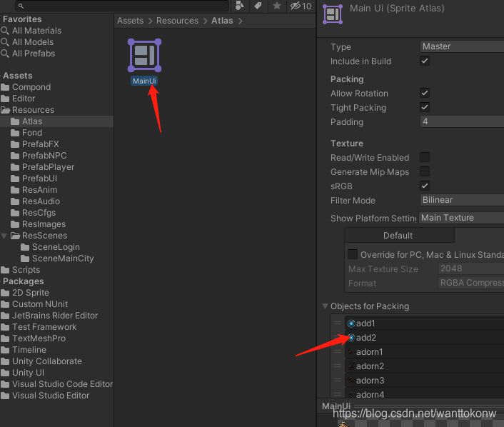
Task: Toggle hidden packages visibility eye icon
Action: pyautogui.click(x=301, y=6)
